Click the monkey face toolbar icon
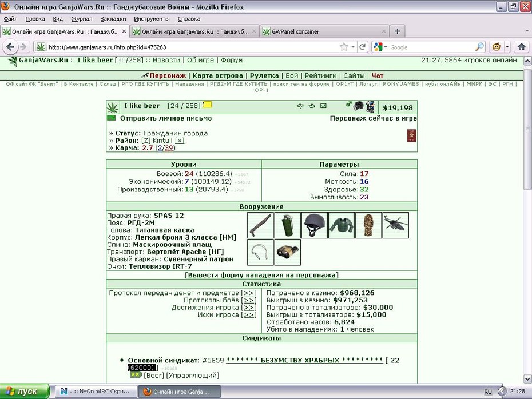 pyautogui.click(x=497, y=47)
